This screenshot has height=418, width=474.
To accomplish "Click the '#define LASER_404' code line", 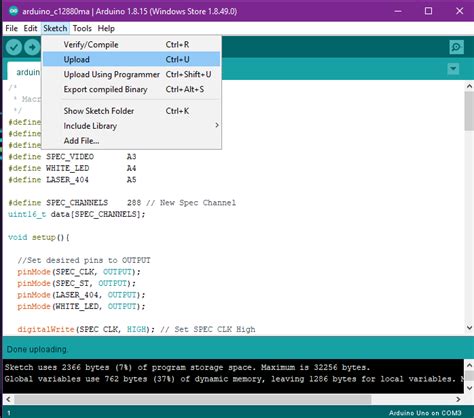I will (72, 180).
